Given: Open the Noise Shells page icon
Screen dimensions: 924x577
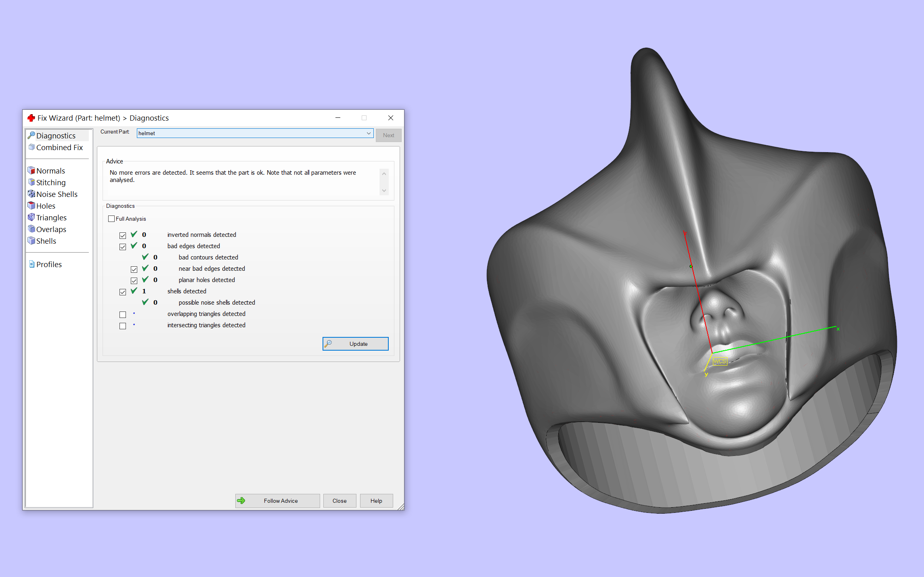Looking at the screenshot, I should point(31,194).
